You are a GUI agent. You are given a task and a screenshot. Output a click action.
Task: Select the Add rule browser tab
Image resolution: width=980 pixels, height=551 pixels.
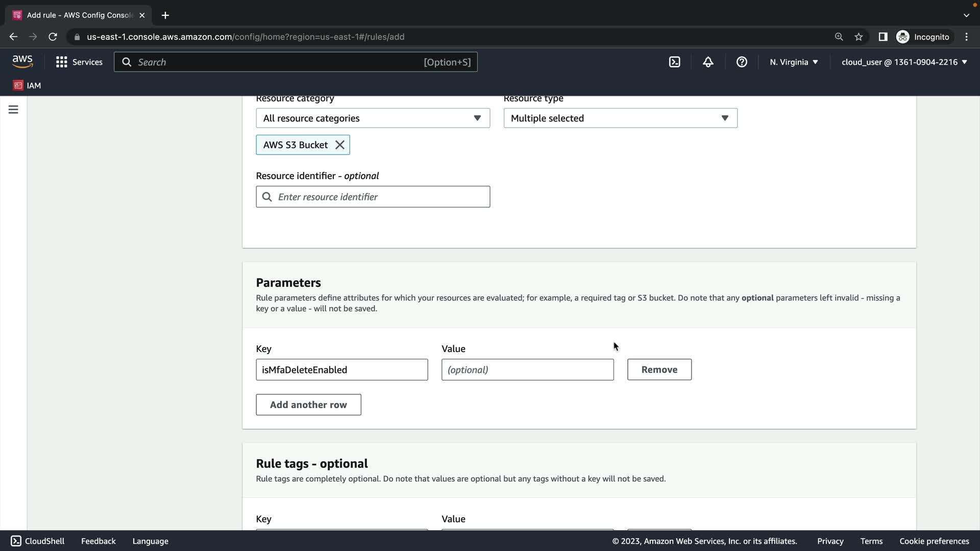pos(79,15)
